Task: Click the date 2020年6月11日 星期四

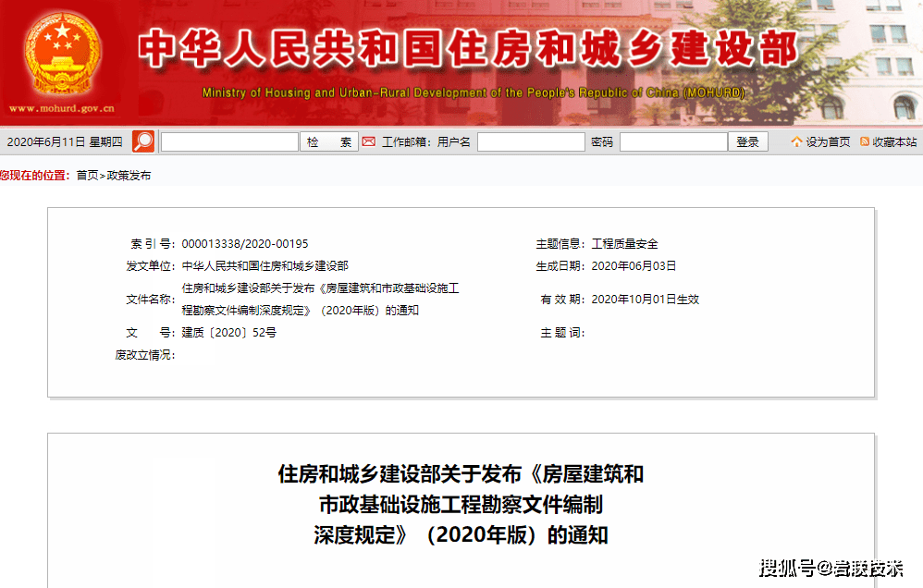Action: (65, 141)
